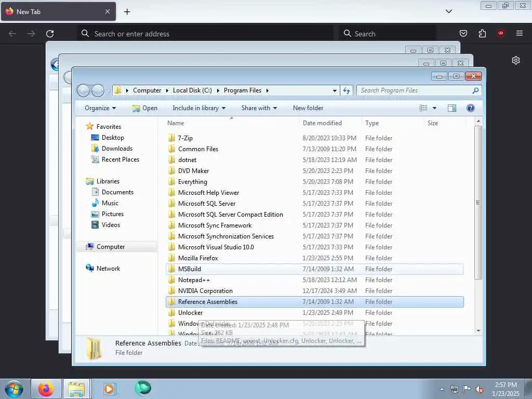
Task: Select the Unlocker folder
Action: pyautogui.click(x=190, y=312)
